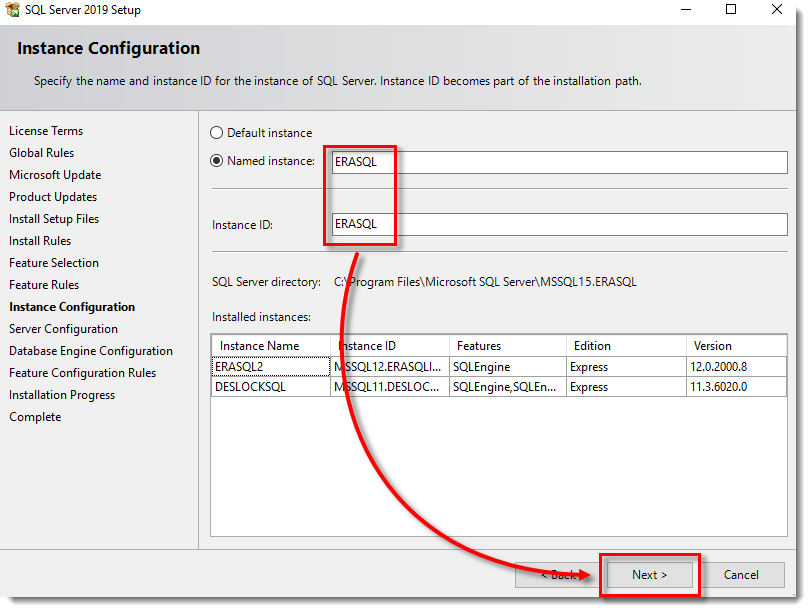The height and width of the screenshot is (612, 811).
Task: Sort by Version column header
Action: (x=737, y=346)
